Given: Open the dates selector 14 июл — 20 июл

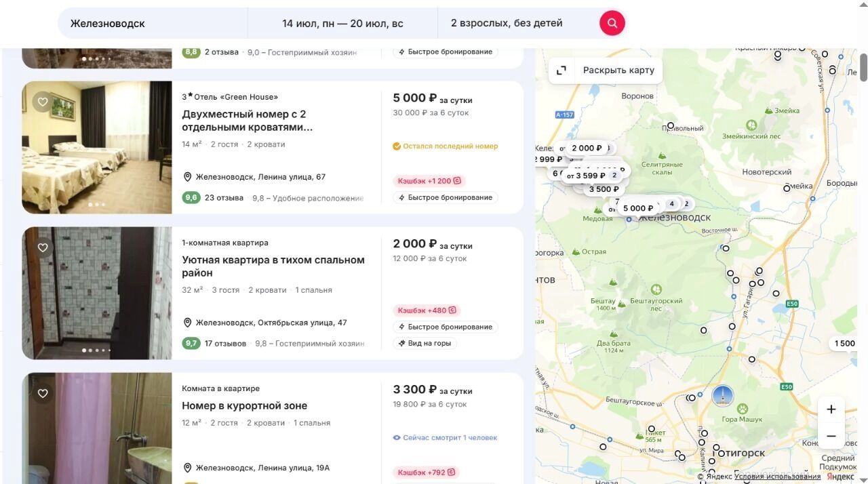Looking at the screenshot, I should point(342,23).
